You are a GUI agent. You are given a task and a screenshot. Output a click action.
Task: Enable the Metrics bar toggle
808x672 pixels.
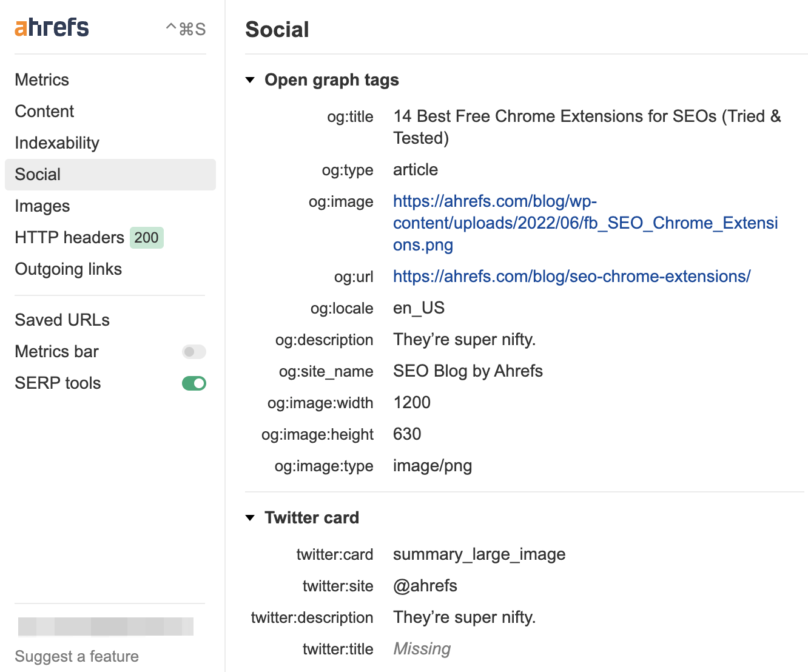[194, 351]
